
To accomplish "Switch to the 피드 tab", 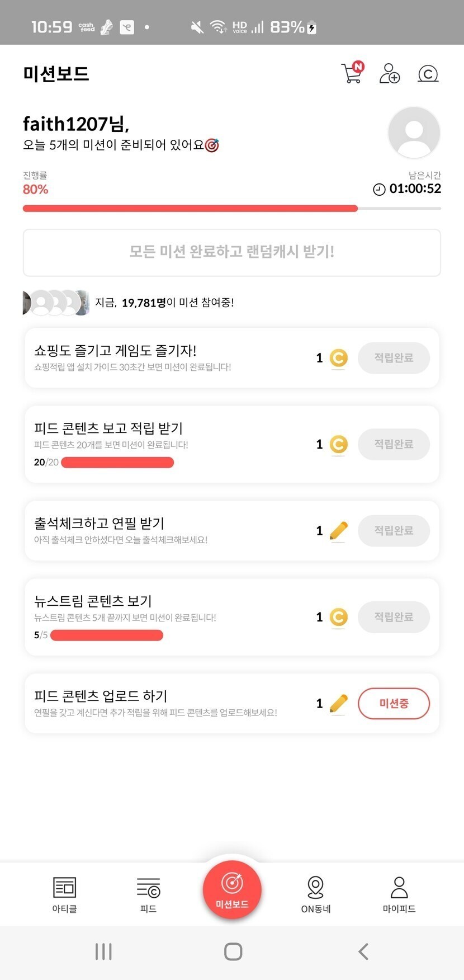I will 148,894.
